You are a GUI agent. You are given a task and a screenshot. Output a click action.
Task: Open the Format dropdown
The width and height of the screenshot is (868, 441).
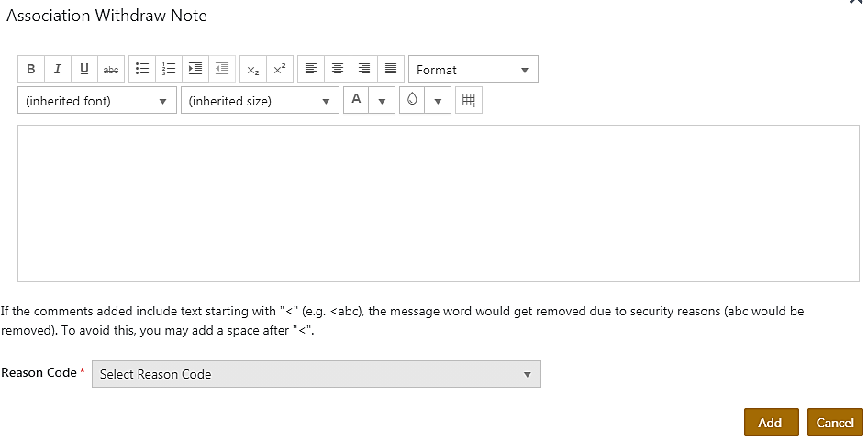(473, 70)
